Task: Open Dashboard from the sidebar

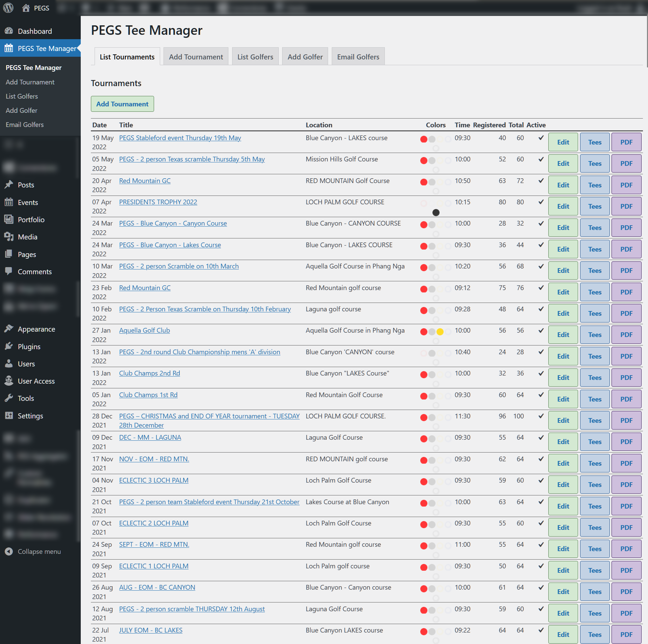Action: (x=34, y=31)
